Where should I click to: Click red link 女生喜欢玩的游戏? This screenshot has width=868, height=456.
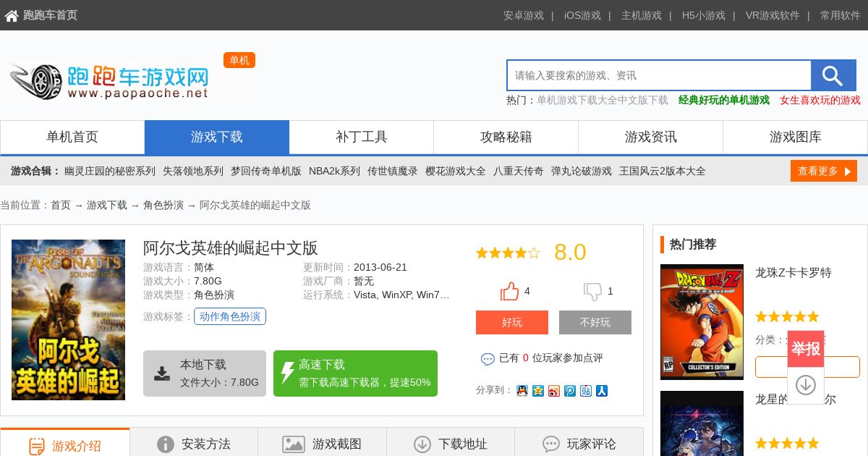point(820,100)
